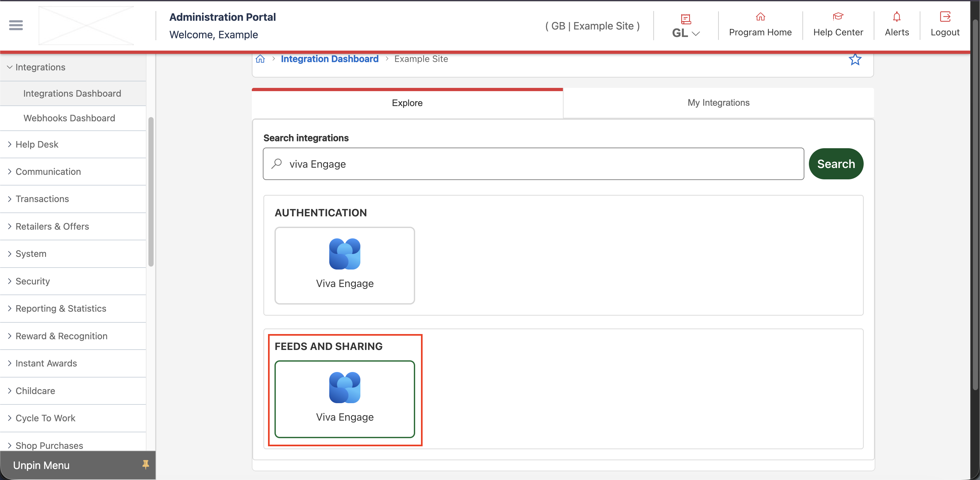The height and width of the screenshot is (480, 980).
Task: Click 'Example Site' breadcrumb text
Action: (421, 59)
